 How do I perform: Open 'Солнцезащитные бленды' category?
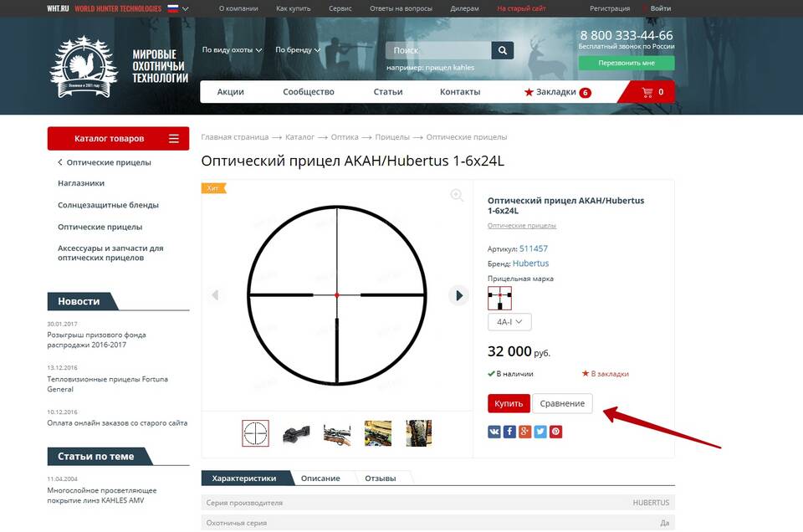tap(108, 205)
